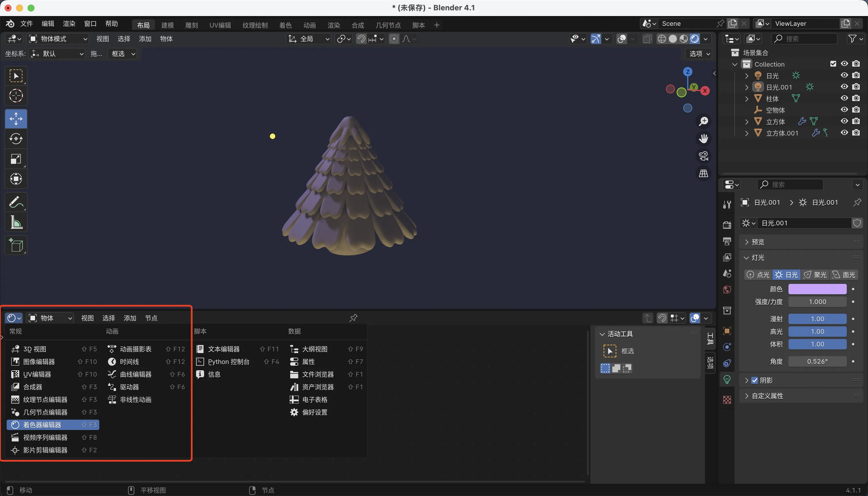Hide 柱体 object using its eye icon

tap(844, 98)
